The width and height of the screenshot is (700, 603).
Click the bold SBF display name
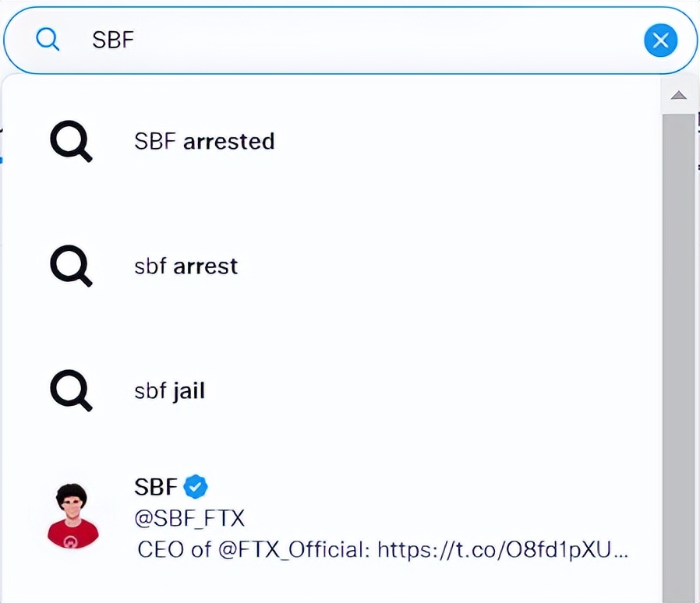point(156,488)
